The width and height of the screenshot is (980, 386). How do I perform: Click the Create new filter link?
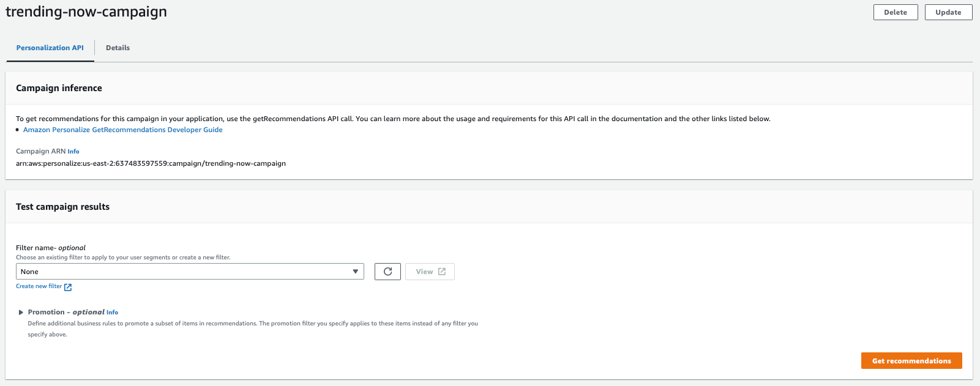tap(39, 286)
